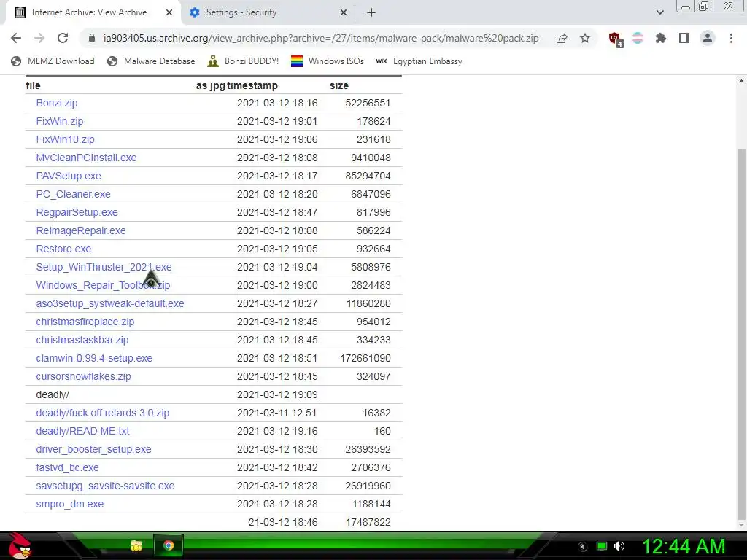
Task: Click the page vertical scrollbar
Action: [741, 333]
